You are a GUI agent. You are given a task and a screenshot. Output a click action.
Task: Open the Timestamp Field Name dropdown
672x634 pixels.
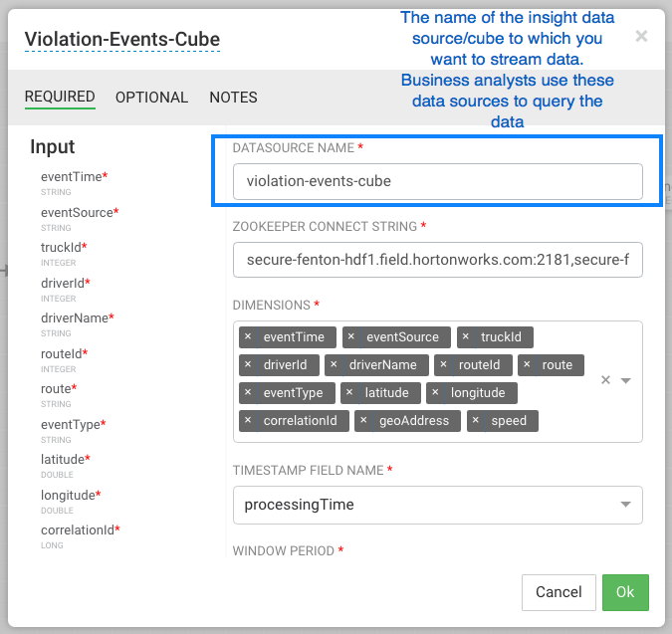pos(626,505)
